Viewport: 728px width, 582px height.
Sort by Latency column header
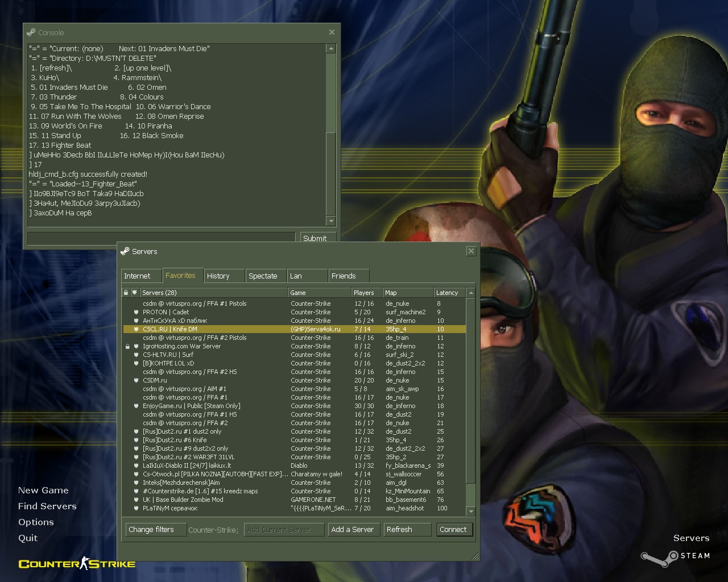(449, 293)
